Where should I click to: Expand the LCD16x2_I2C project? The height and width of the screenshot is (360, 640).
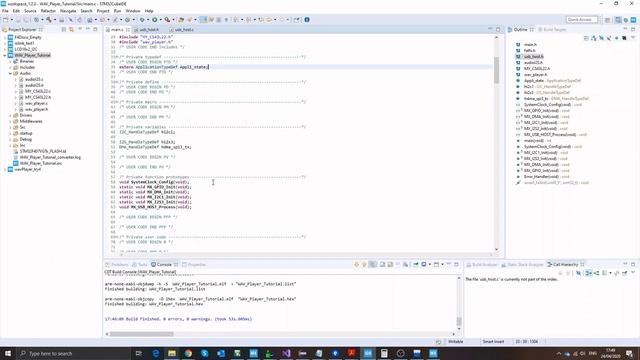click(5, 49)
